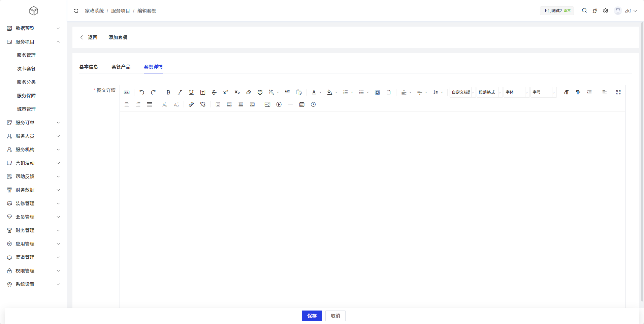This screenshot has height=324, width=644.
Task: Open the ordered list style dropdown
Action: (352, 92)
